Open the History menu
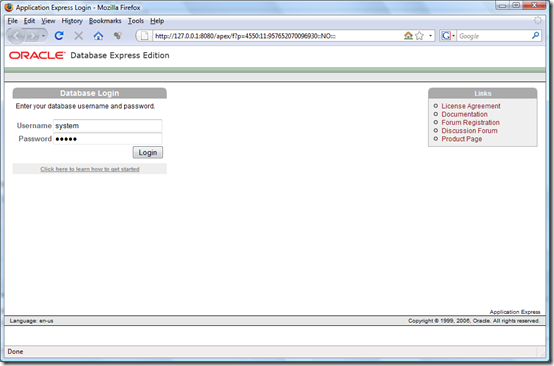 [72, 21]
